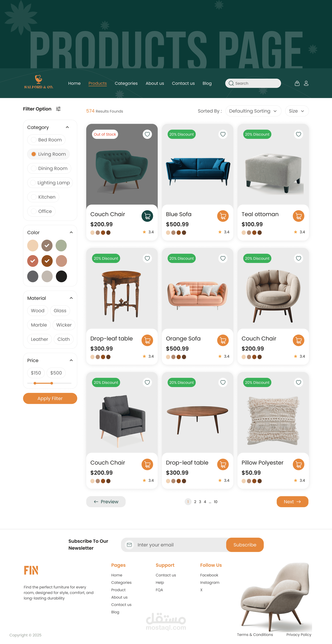This screenshot has width=332, height=644.
Task: Add Blue Sofa to cart
Action: (223, 216)
